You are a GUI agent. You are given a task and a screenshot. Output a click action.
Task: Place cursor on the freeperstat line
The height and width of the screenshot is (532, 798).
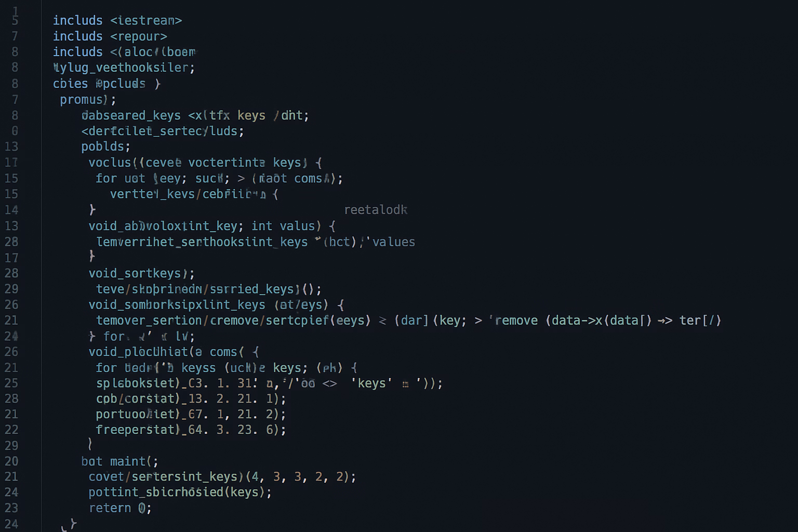coord(190,430)
